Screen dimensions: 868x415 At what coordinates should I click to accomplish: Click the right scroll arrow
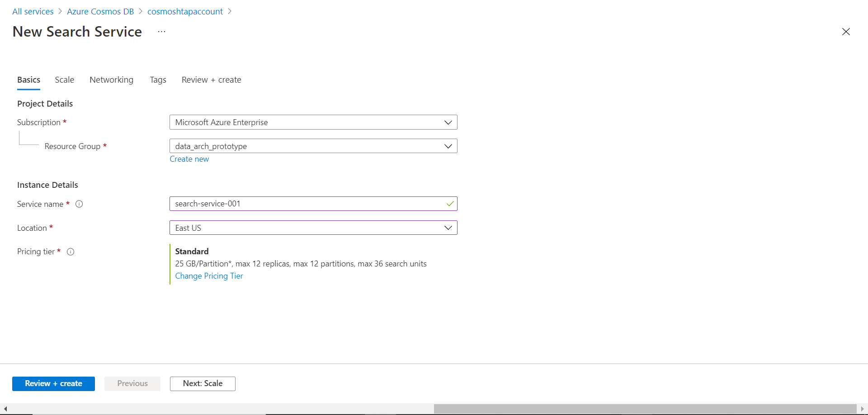coord(863,409)
